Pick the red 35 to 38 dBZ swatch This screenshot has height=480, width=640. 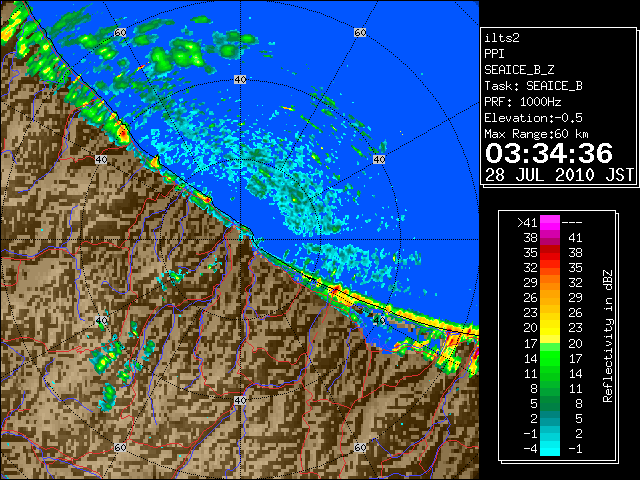pyautogui.click(x=550, y=253)
